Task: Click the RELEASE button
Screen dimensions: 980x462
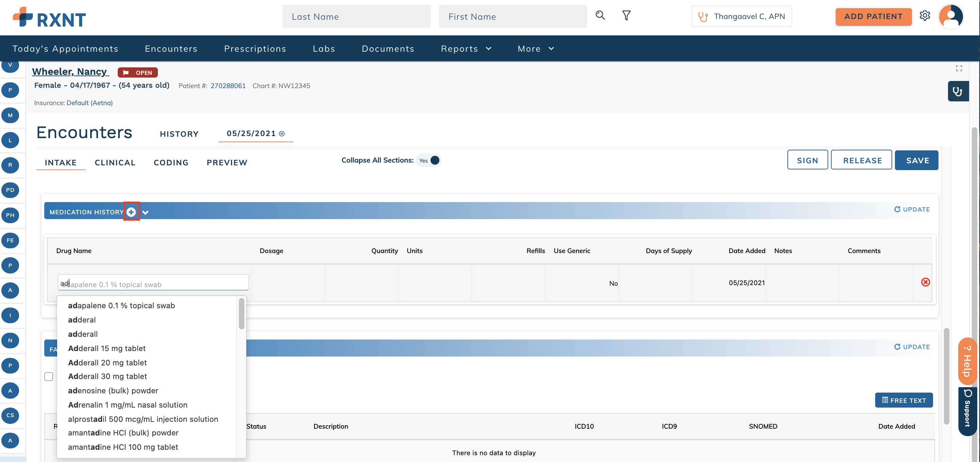Action: [862, 160]
